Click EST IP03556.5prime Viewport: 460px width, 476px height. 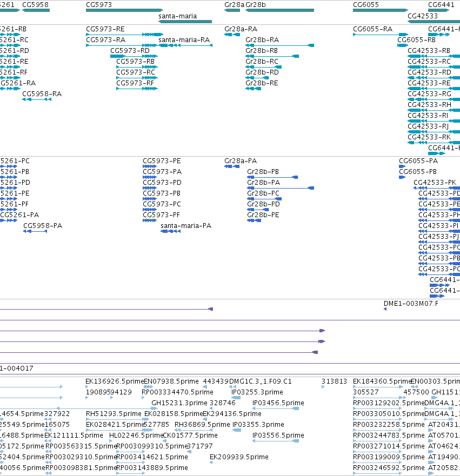(278, 435)
